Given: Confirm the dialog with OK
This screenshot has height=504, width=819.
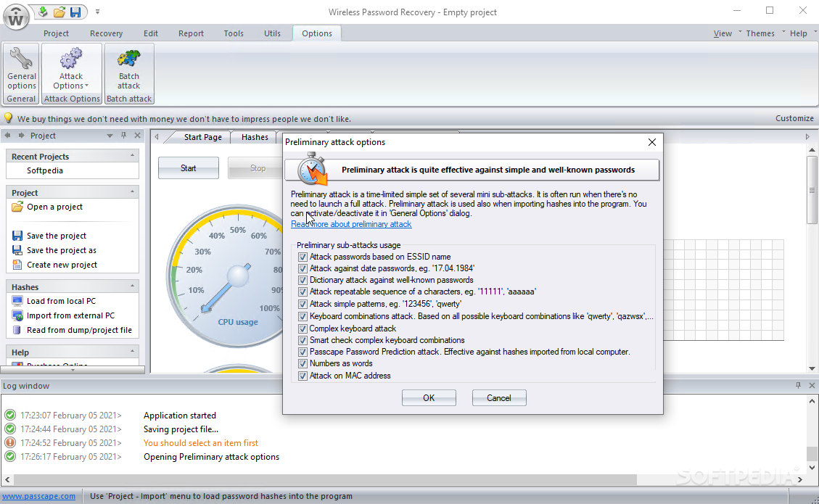Looking at the screenshot, I should tap(429, 398).
